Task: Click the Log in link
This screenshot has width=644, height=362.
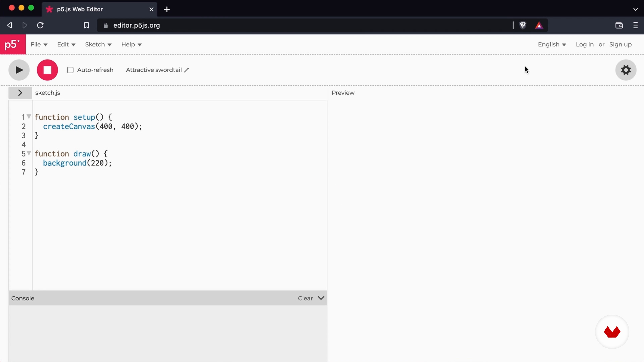Action: 584,44
